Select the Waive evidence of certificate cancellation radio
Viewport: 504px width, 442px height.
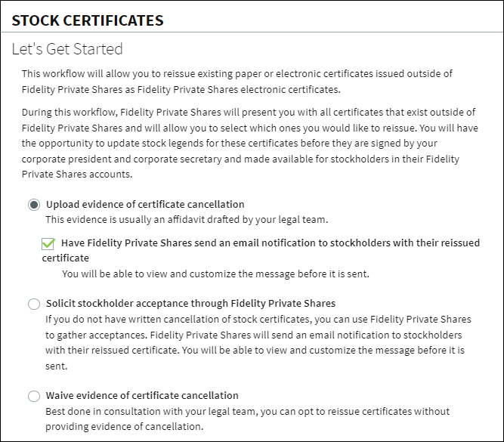(34, 396)
